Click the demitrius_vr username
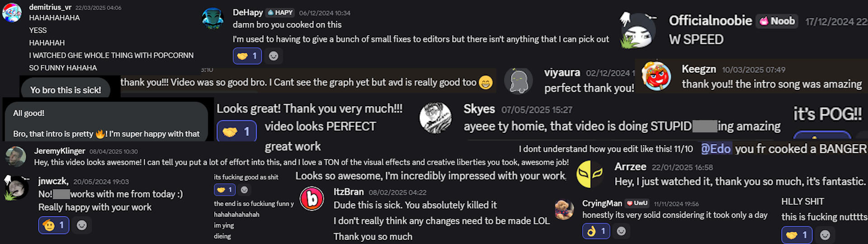This screenshot has width=868, height=244. coord(50,7)
